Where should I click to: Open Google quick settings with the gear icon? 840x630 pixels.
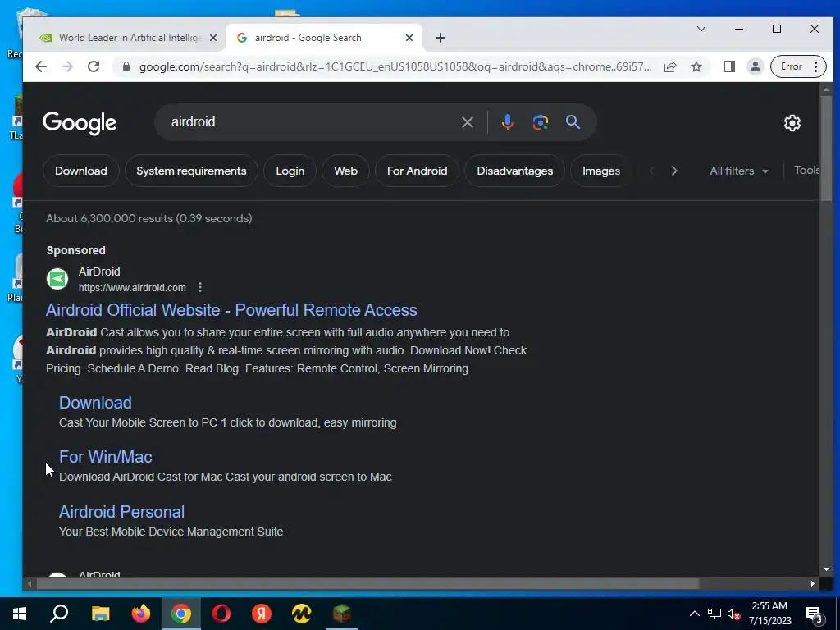pos(792,123)
